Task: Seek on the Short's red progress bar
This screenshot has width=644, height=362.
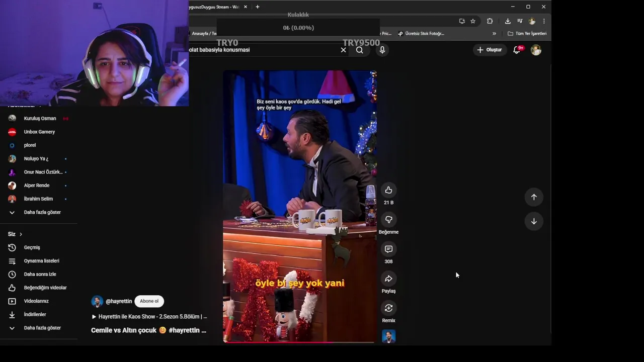Action: pos(300,342)
